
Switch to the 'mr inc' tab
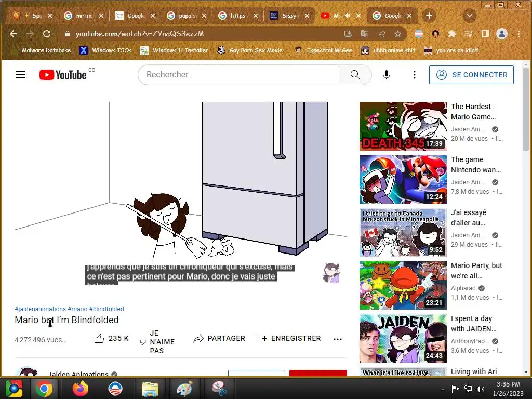coord(84,16)
